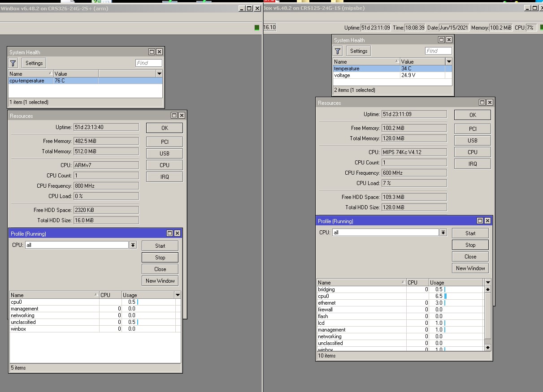The height and width of the screenshot is (392, 543).
Task: Click PCI in right Resources window
Action: (x=473, y=129)
